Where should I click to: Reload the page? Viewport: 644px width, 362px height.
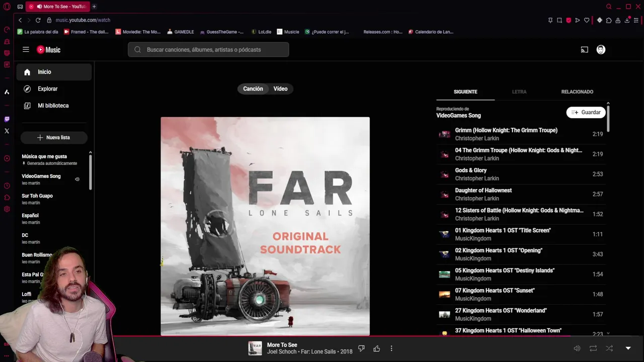pyautogui.click(x=38, y=20)
